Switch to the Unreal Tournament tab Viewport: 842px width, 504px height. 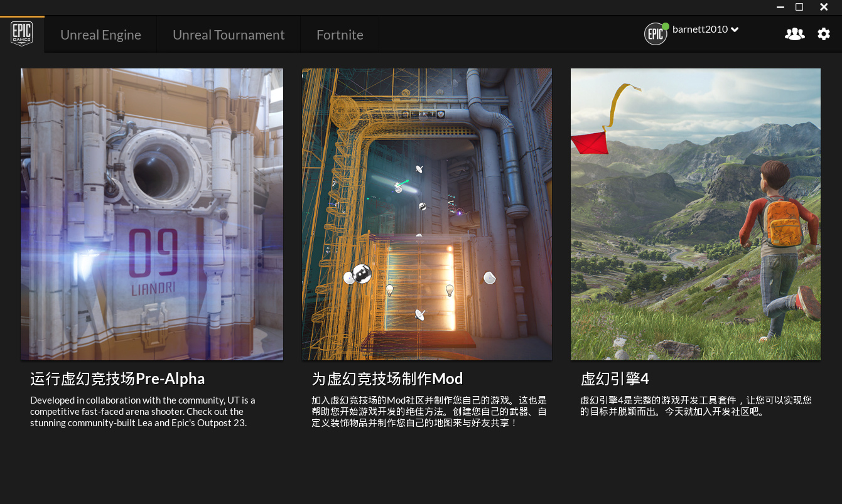tap(229, 35)
